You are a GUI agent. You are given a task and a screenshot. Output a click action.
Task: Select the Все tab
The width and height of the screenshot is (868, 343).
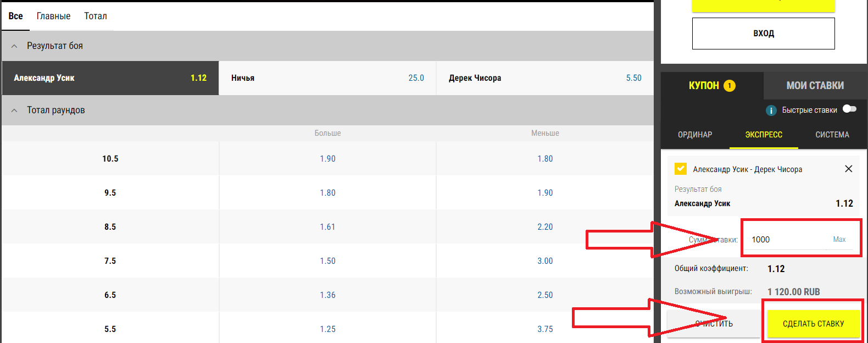pyautogui.click(x=15, y=16)
